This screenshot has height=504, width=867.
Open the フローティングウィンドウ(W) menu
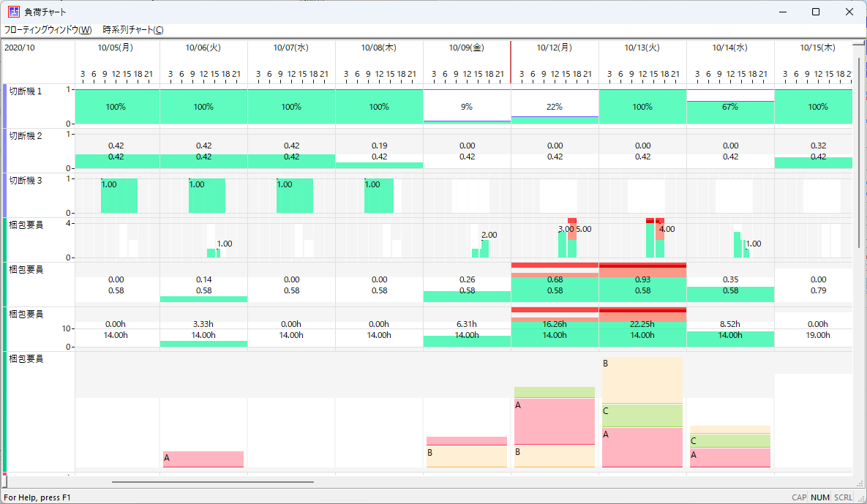point(48,30)
